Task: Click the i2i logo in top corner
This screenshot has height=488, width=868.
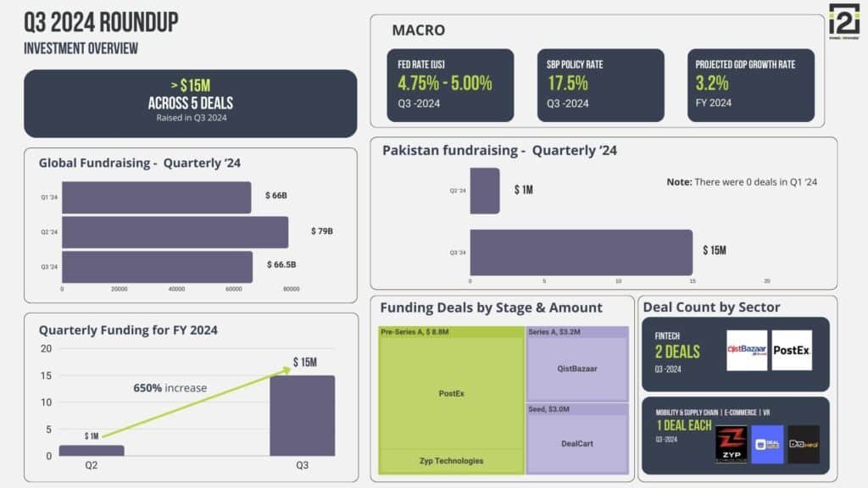Action: pos(844,21)
